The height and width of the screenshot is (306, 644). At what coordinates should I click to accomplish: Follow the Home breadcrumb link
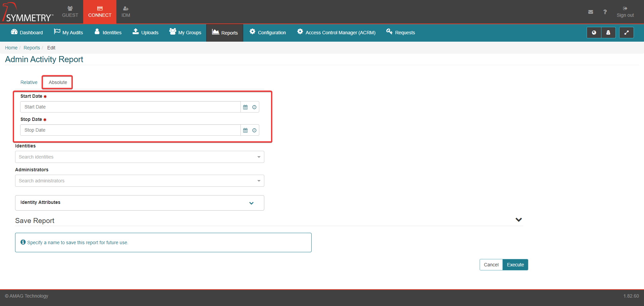[11, 48]
